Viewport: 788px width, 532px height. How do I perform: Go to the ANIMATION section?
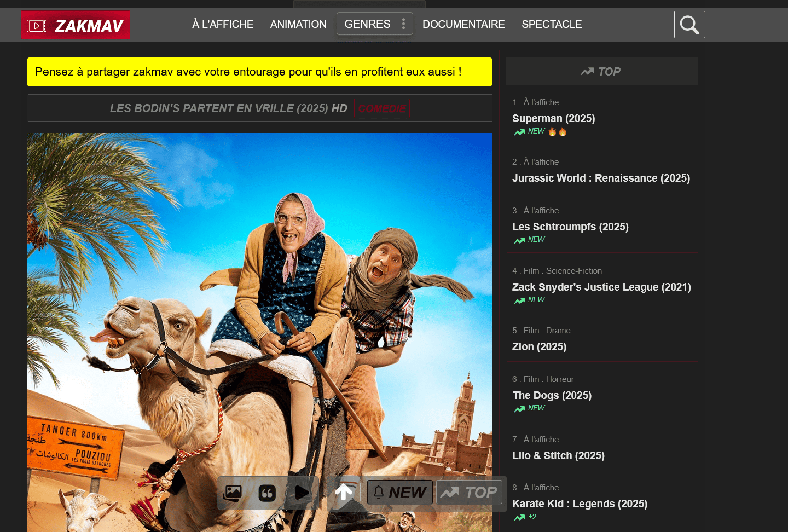pos(298,24)
